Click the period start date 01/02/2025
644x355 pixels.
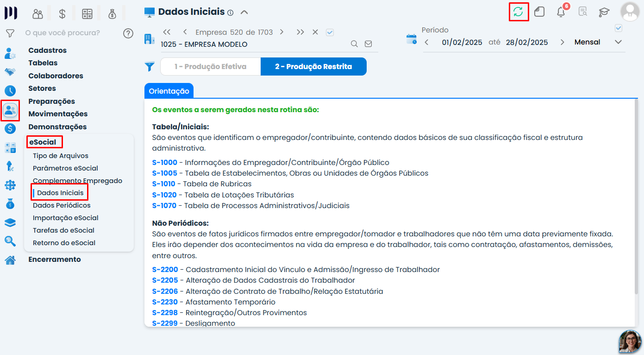pos(462,42)
